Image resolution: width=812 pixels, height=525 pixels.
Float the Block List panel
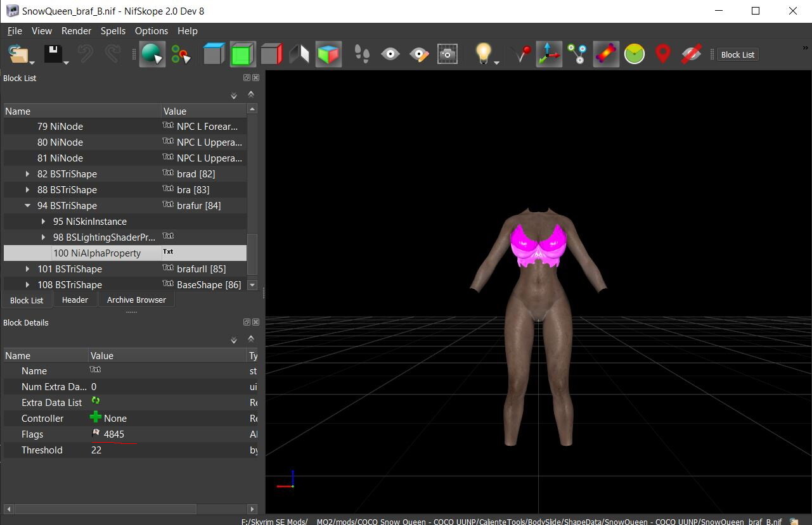pos(247,78)
